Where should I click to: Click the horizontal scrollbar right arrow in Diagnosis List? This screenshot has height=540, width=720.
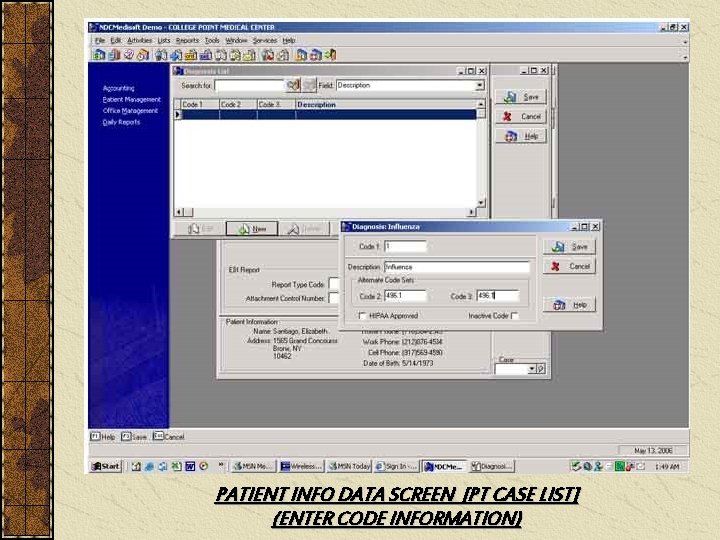(471, 212)
